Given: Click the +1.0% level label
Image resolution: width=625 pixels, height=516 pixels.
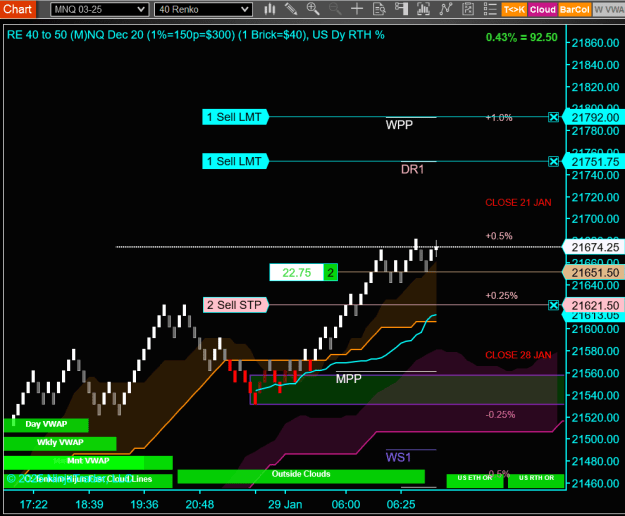Looking at the screenshot, I should 499,118.
